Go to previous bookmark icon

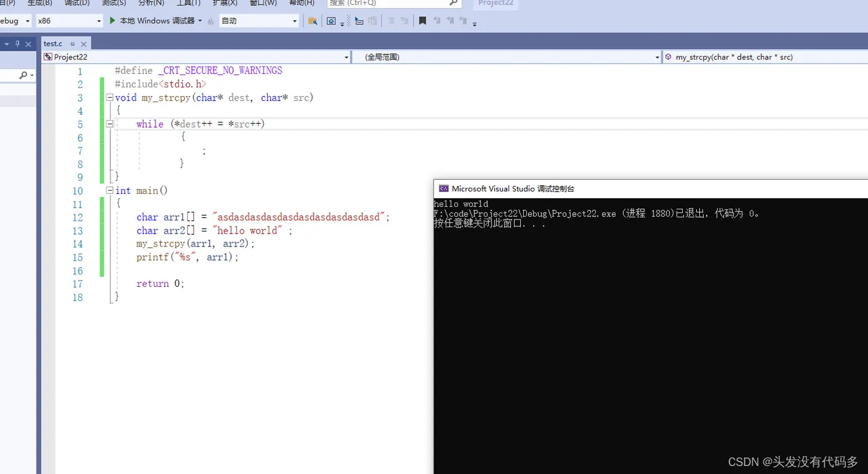437,21
